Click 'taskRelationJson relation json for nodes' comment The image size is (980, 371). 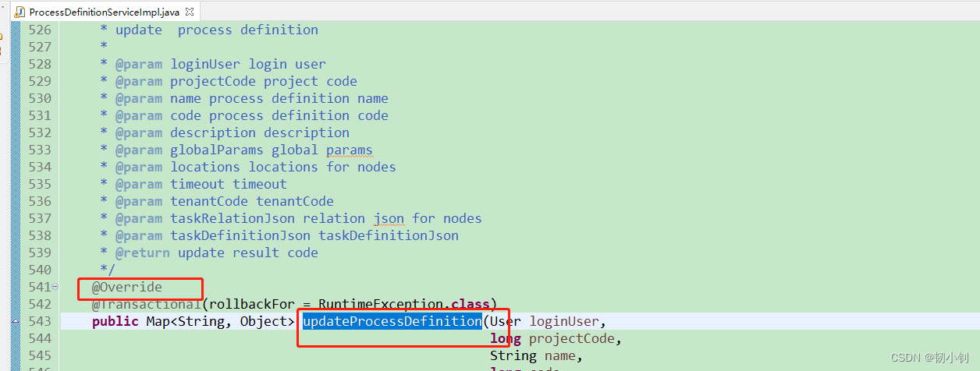[x=326, y=218]
